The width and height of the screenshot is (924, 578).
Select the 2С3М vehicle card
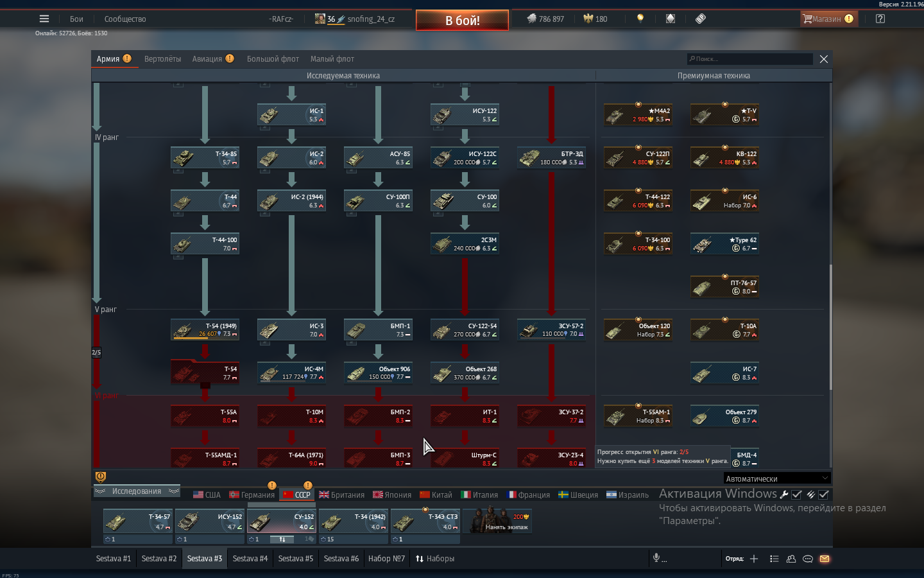(x=465, y=243)
